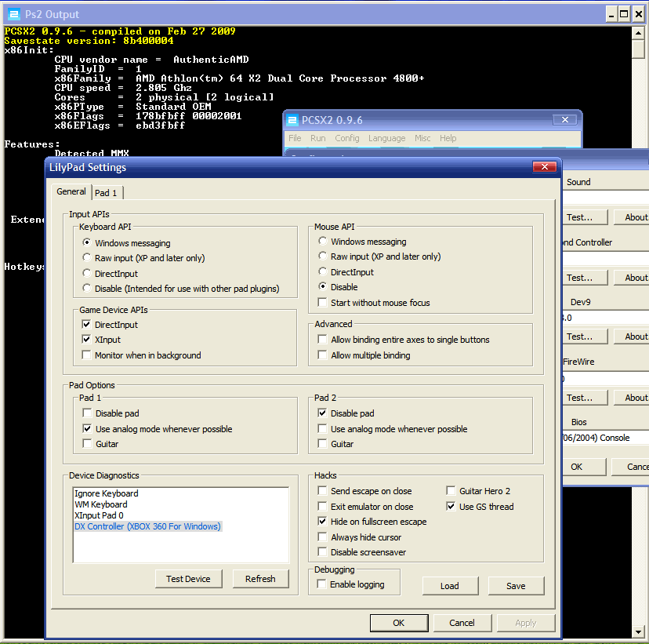Screen dimensions: 649x644
Task: Open the Help menu in PCSX2
Action: (448, 138)
